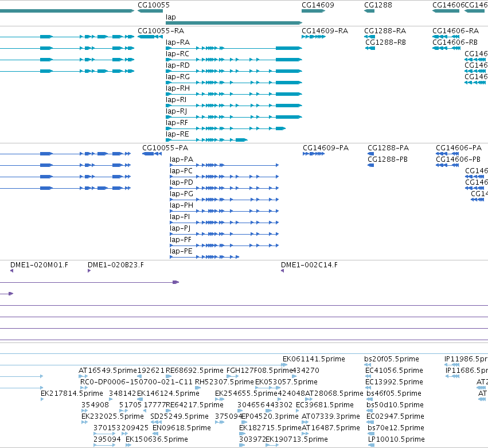Select the lap-PC protein feature
This screenshot has width=488, height=448.
[224, 177]
